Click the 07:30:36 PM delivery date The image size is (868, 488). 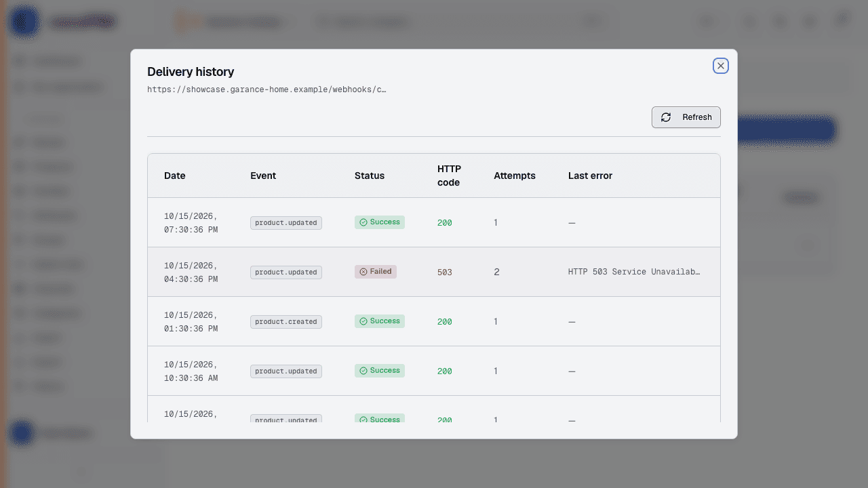[191, 223]
